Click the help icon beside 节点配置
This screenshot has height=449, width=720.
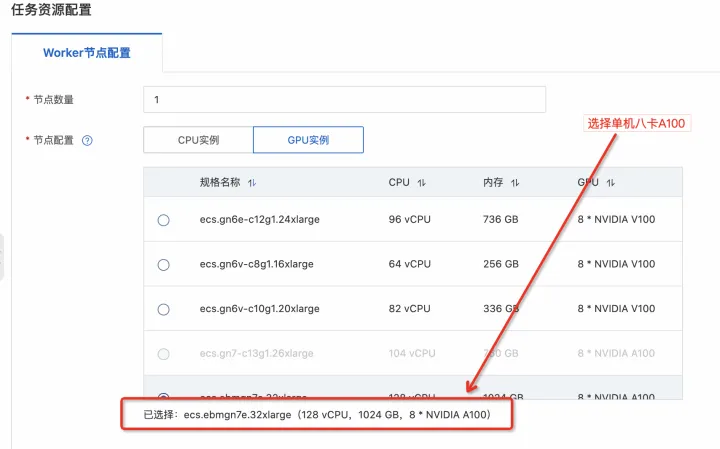[87, 141]
